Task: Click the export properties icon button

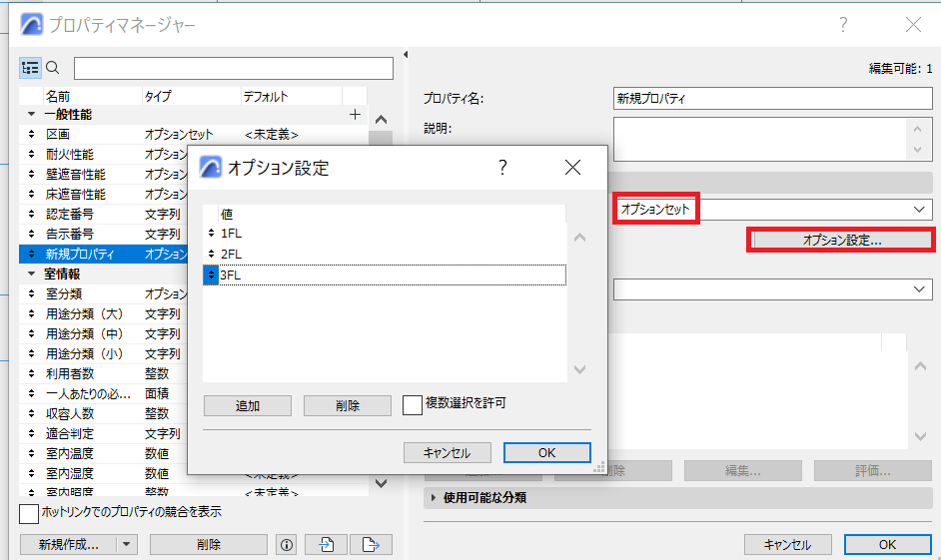Action: pyautogui.click(x=371, y=544)
